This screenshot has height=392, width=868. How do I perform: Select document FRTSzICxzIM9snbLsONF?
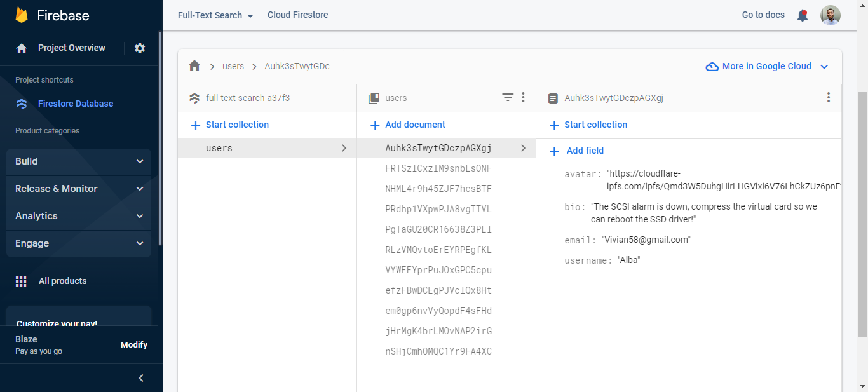[x=446, y=168]
